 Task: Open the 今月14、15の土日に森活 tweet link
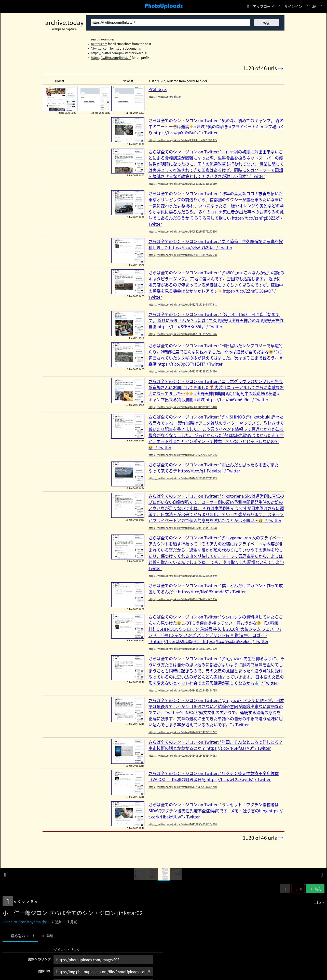216,321
